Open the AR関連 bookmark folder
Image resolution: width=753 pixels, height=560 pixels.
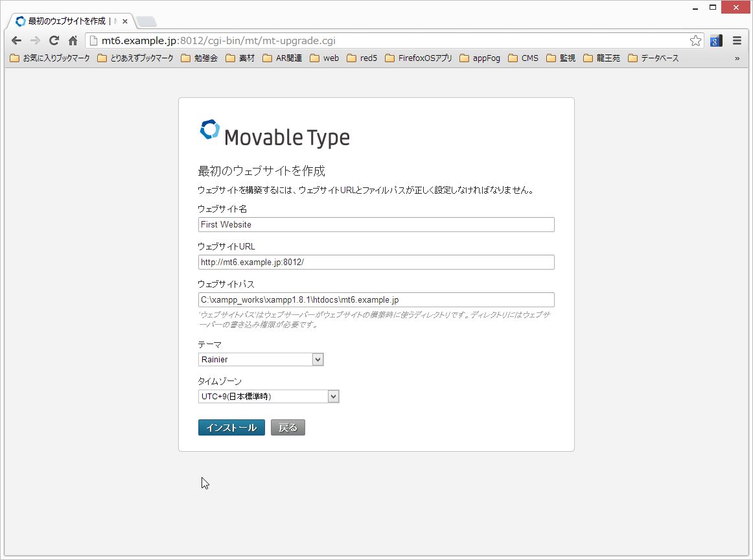[283, 58]
